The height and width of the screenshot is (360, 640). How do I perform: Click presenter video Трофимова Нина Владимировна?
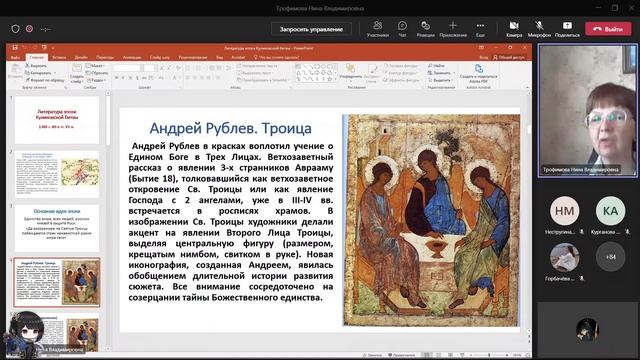[587, 111]
